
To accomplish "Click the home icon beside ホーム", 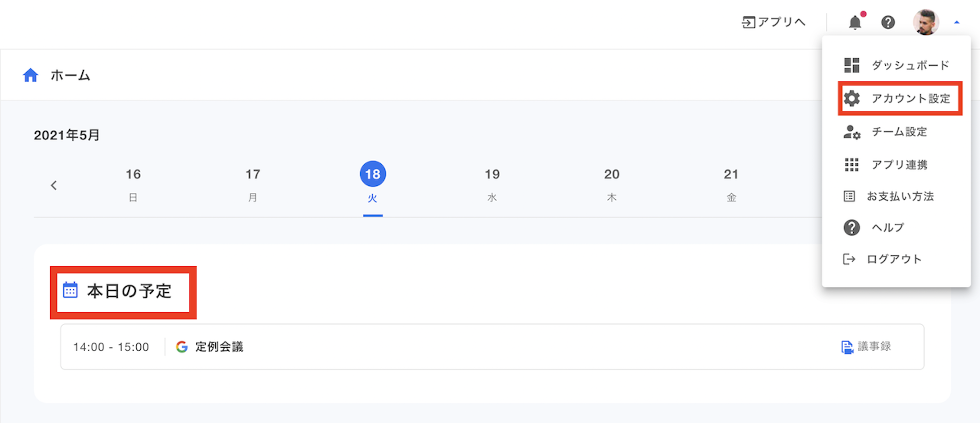I will click(31, 75).
